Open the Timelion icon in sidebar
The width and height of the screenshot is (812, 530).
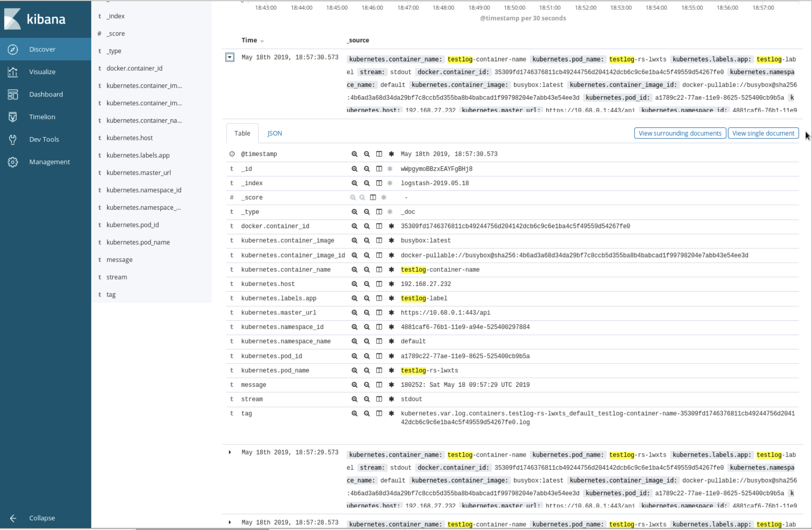[x=13, y=117]
